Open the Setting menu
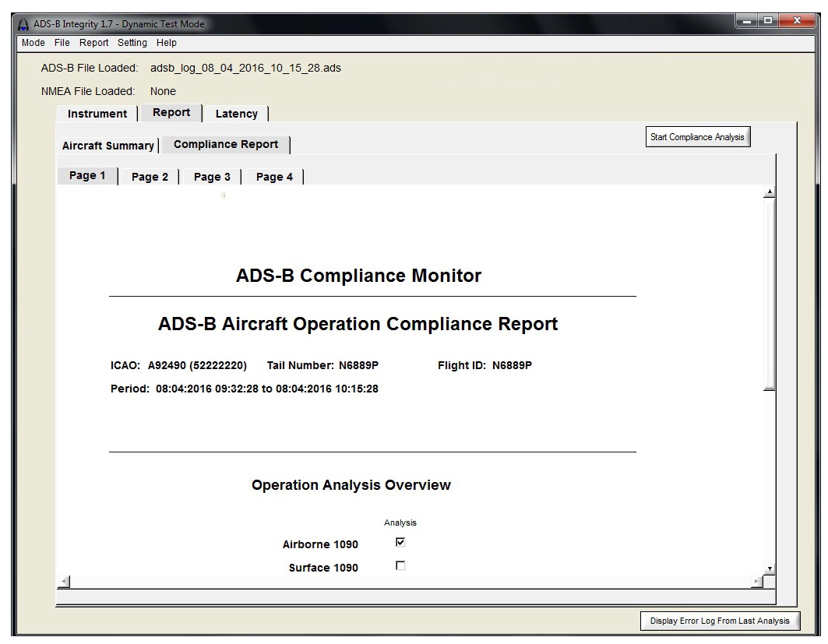This screenshot has height=644, width=828. [x=132, y=43]
